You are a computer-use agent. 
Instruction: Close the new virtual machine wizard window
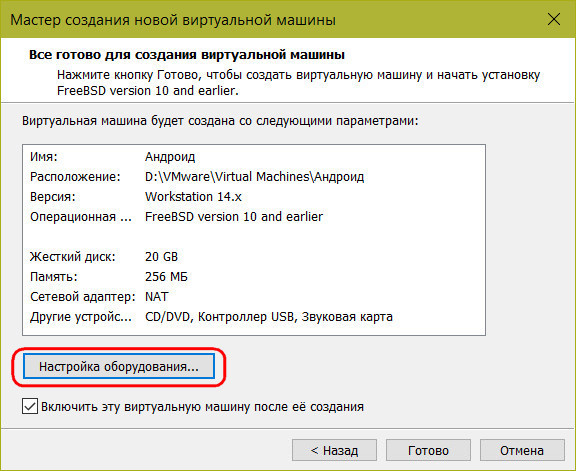point(554,19)
